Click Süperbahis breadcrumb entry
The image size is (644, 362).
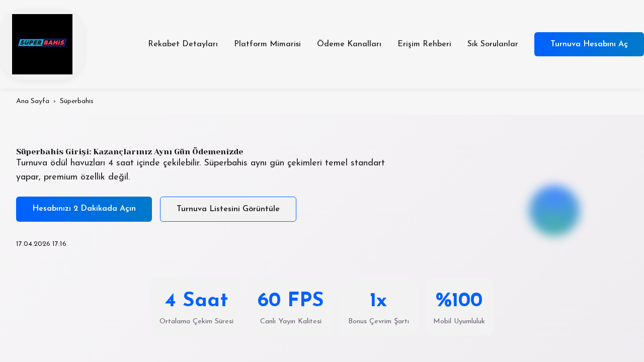pos(76,101)
